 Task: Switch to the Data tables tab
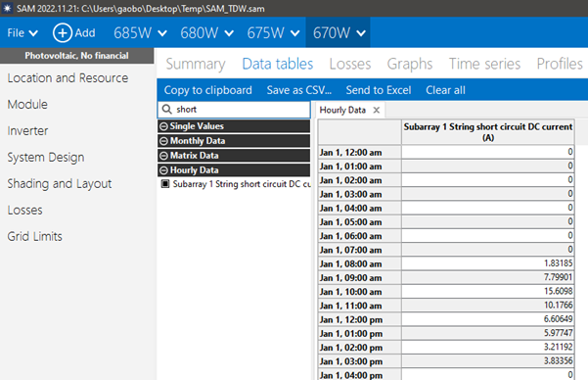pos(278,64)
